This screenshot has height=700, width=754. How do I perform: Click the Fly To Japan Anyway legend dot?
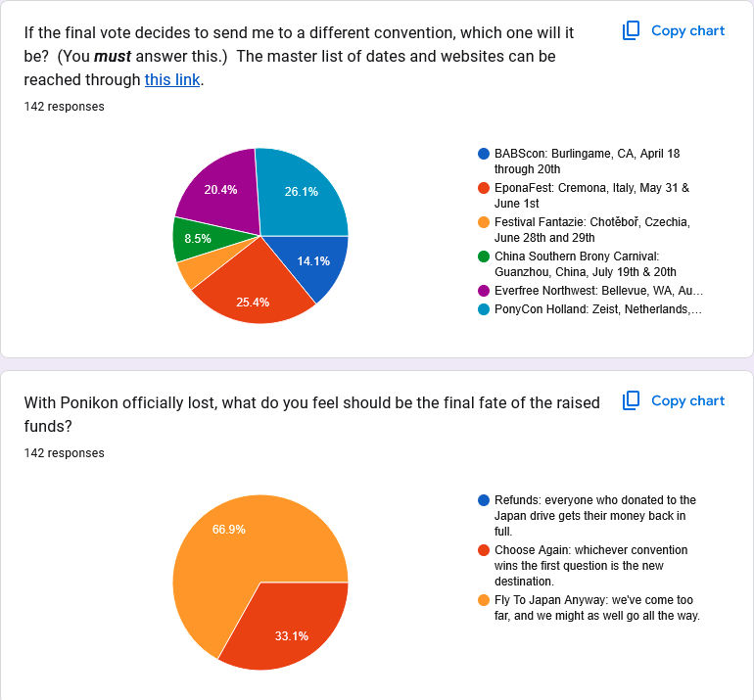point(484,600)
